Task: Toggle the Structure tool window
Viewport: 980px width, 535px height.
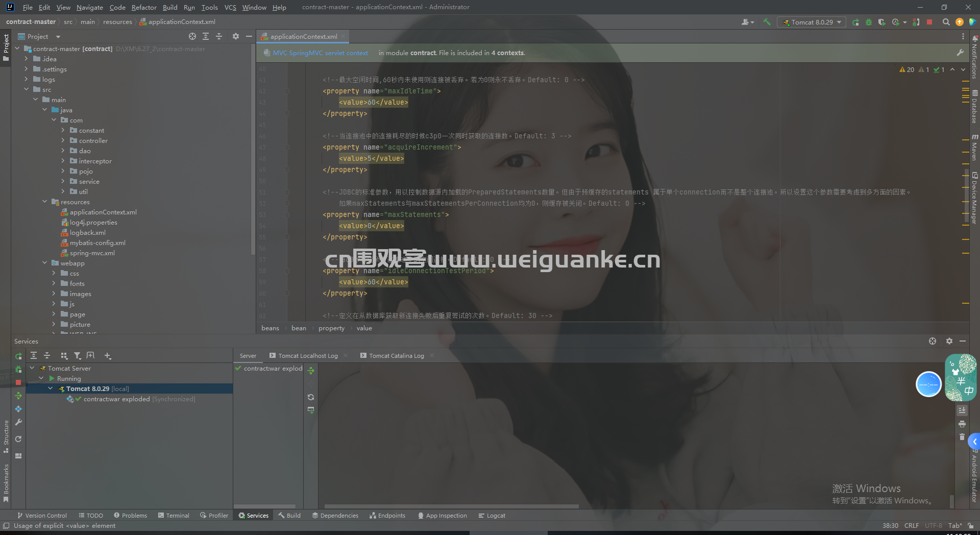Action: [6, 436]
